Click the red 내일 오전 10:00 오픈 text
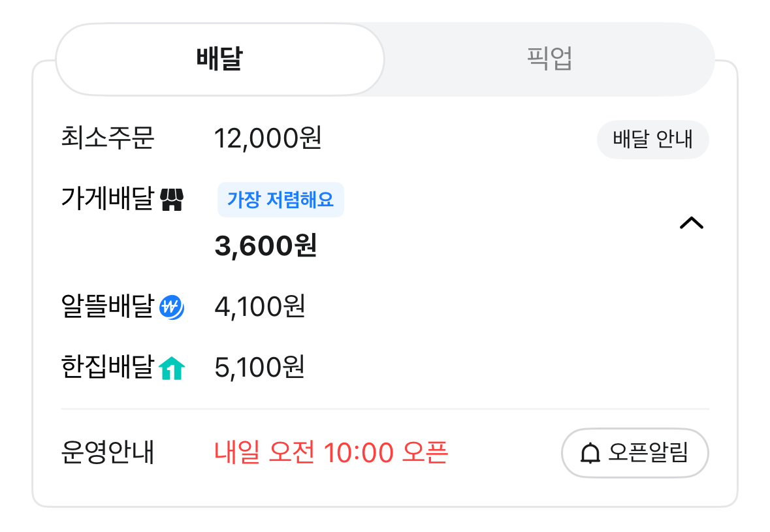This screenshot has width=770, height=532. (331, 452)
